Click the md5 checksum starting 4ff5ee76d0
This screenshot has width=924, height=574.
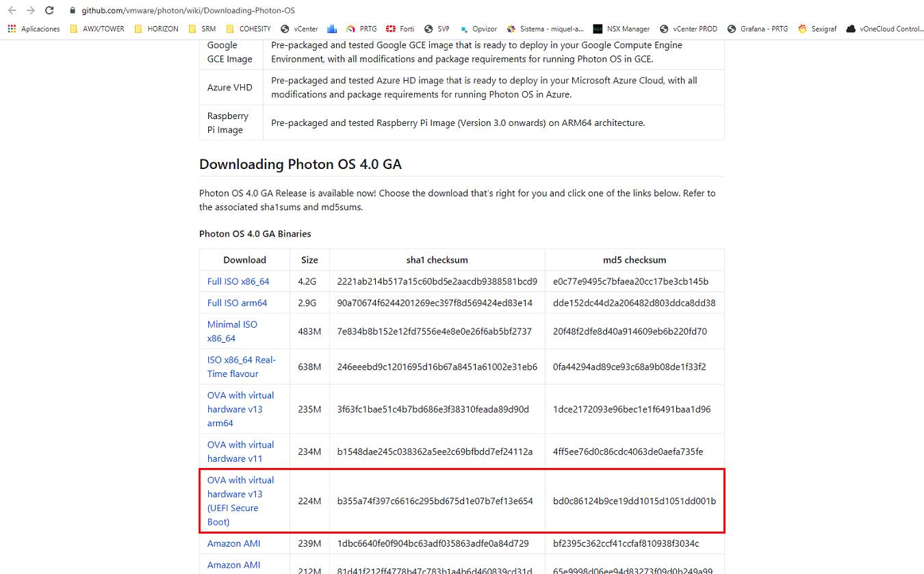coord(628,452)
